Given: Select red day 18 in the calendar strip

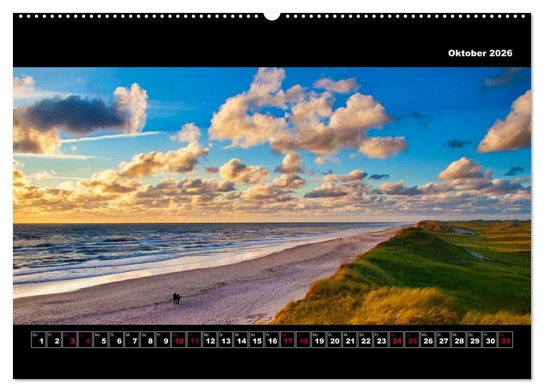Looking at the screenshot, I should click(x=303, y=340).
